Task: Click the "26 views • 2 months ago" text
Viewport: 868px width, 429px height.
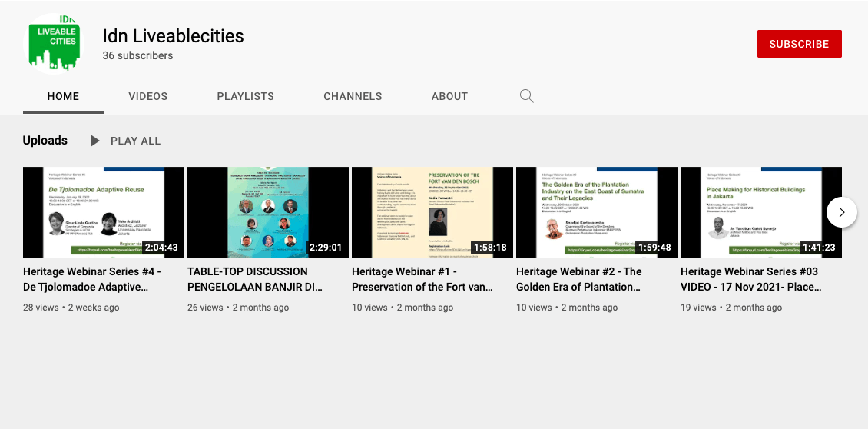Action: tap(238, 307)
